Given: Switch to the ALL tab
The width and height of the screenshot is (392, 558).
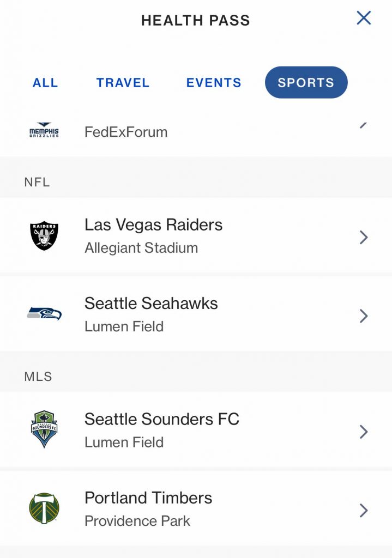Looking at the screenshot, I should pyautogui.click(x=45, y=83).
